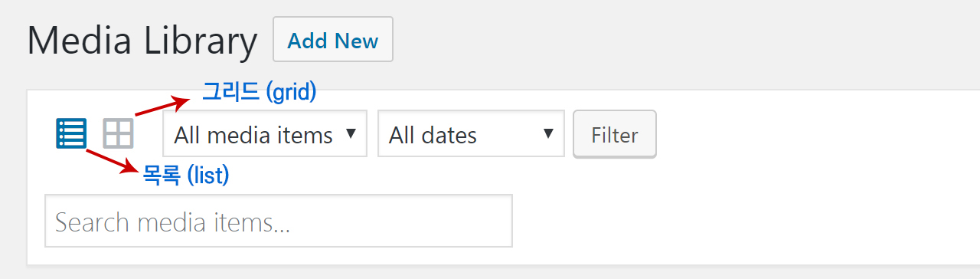Click the Add New button
This screenshot has height=279, width=980.
click(333, 40)
